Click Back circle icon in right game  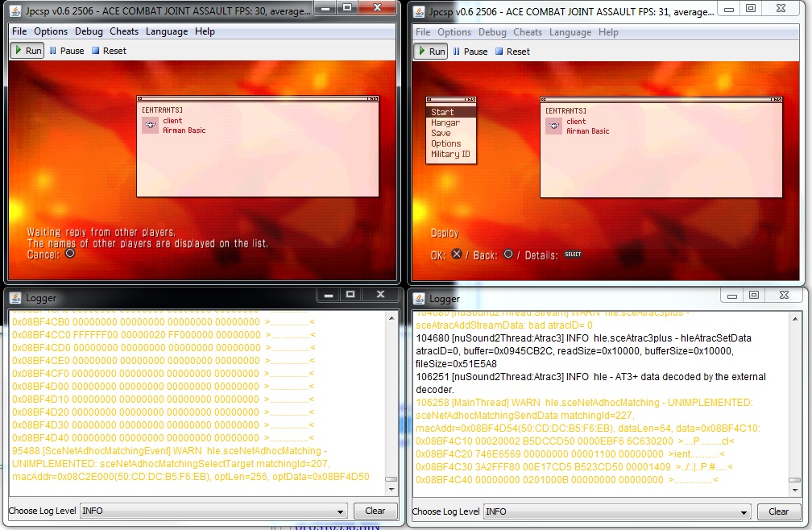tap(508, 254)
